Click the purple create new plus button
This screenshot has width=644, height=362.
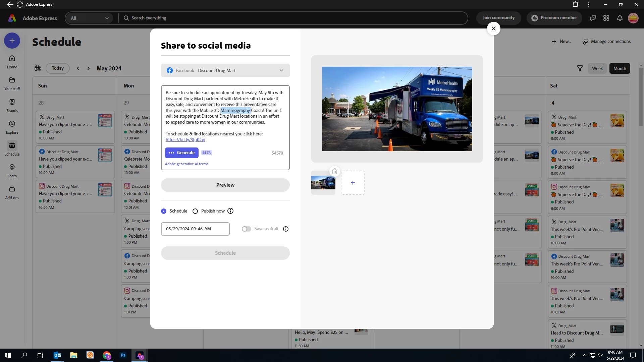(12, 41)
